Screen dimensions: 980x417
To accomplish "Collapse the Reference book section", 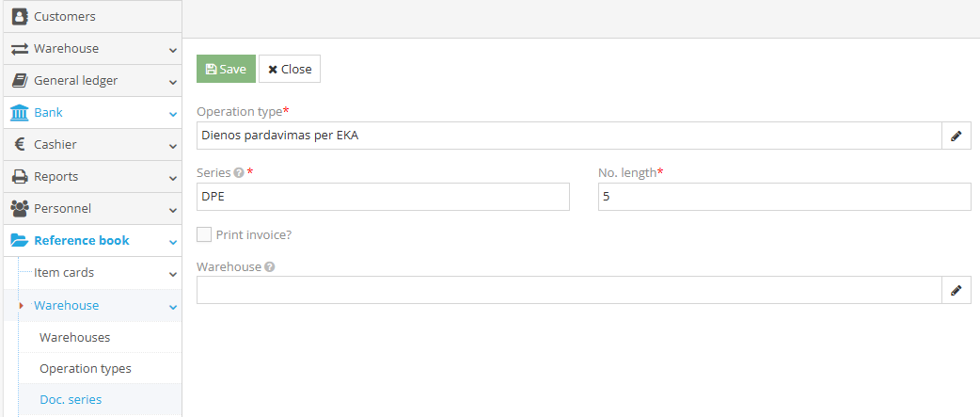I will [x=173, y=241].
